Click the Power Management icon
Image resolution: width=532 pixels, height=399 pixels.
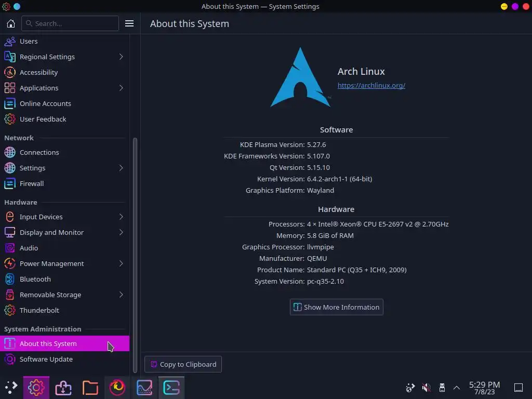coord(10,263)
